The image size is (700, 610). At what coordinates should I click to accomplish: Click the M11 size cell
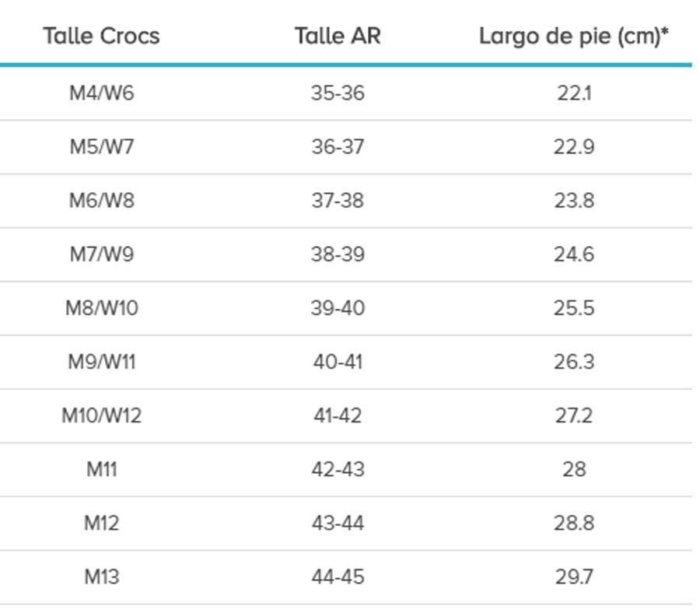101,469
